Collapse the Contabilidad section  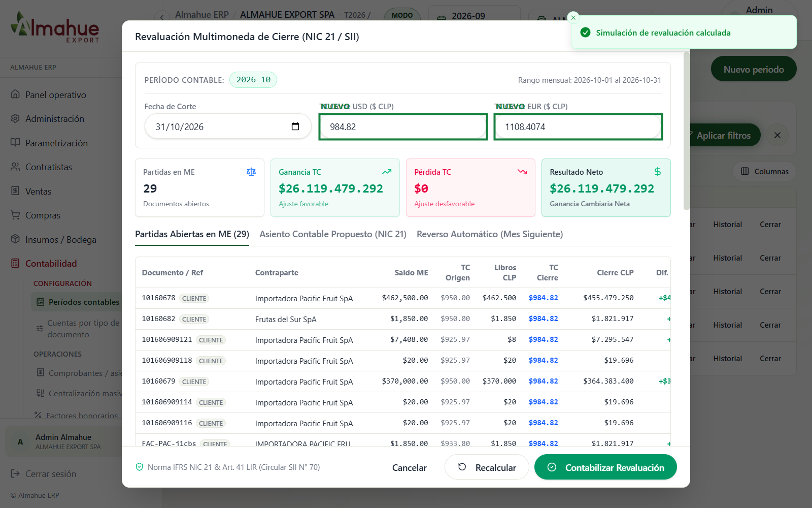point(51,264)
